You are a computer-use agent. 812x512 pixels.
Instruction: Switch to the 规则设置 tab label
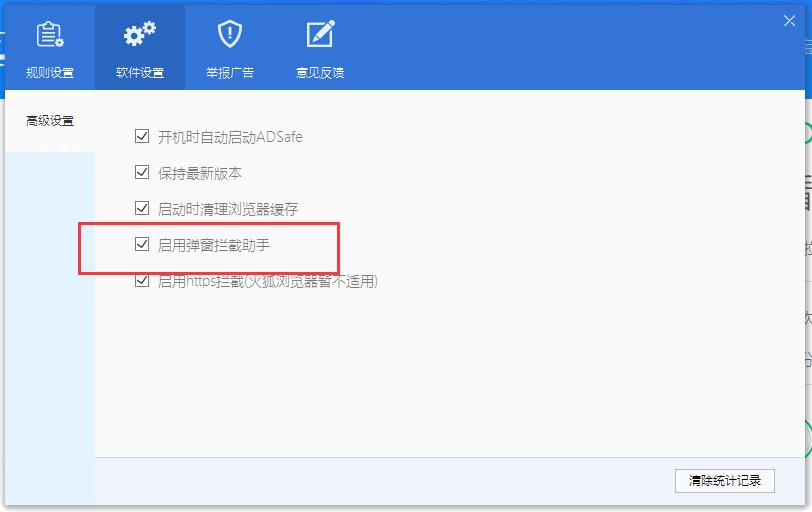[x=50, y=72]
